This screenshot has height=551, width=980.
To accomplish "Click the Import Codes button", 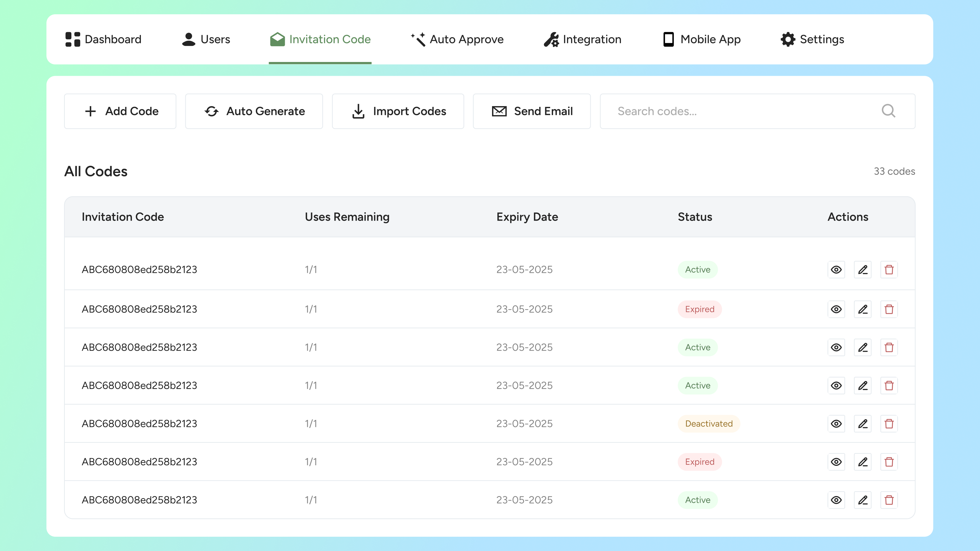I will [398, 111].
